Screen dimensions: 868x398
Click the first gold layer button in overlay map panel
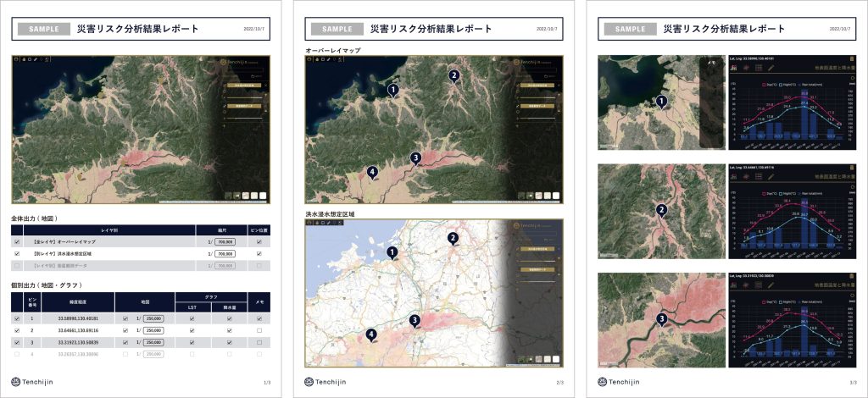tap(538, 86)
